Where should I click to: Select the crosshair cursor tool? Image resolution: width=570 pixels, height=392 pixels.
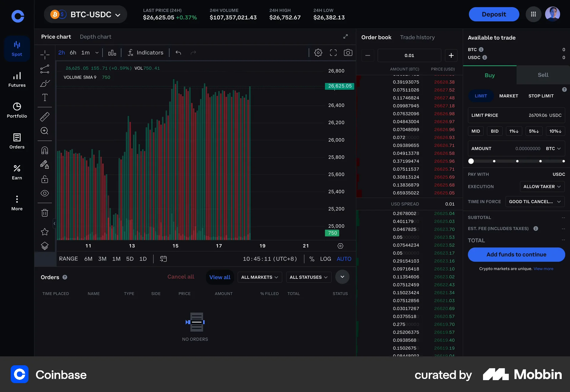(x=45, y=54)
